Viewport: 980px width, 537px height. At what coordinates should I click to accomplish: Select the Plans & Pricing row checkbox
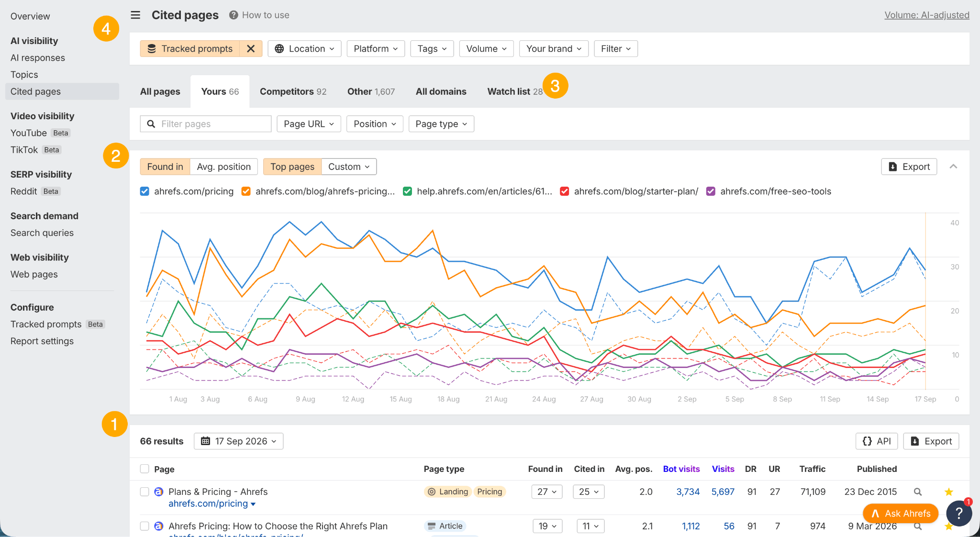coord(145,492)
